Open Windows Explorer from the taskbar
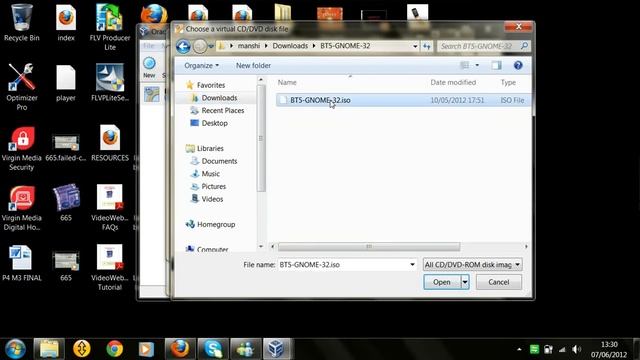This screenshot has height=360, width=640. (x=49, y=349)
